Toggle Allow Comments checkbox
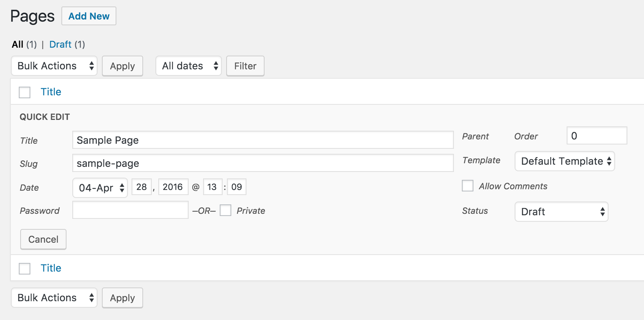644x320 pixels. [468, 186]
